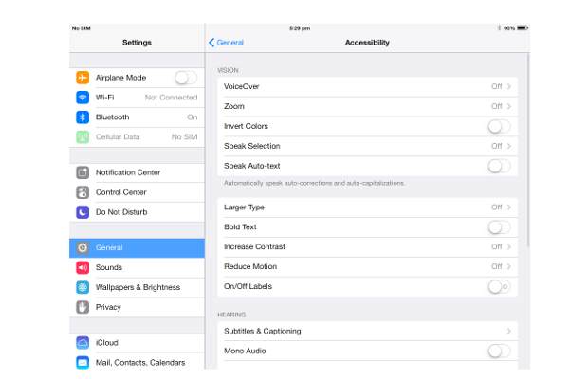Open VoiceOver via its chevron
Viewport: 588px width, 379px height.
(509, 86)
